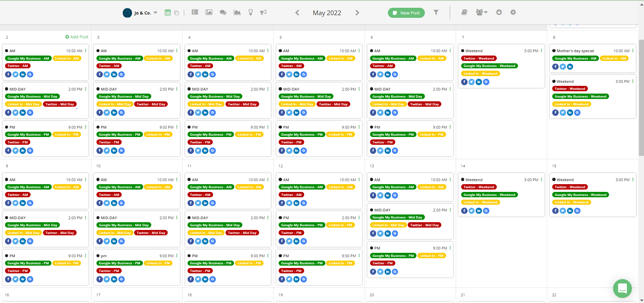644x303 pixels.
Task: Open the analytics area-chart icon
Action: pos(237,12)
